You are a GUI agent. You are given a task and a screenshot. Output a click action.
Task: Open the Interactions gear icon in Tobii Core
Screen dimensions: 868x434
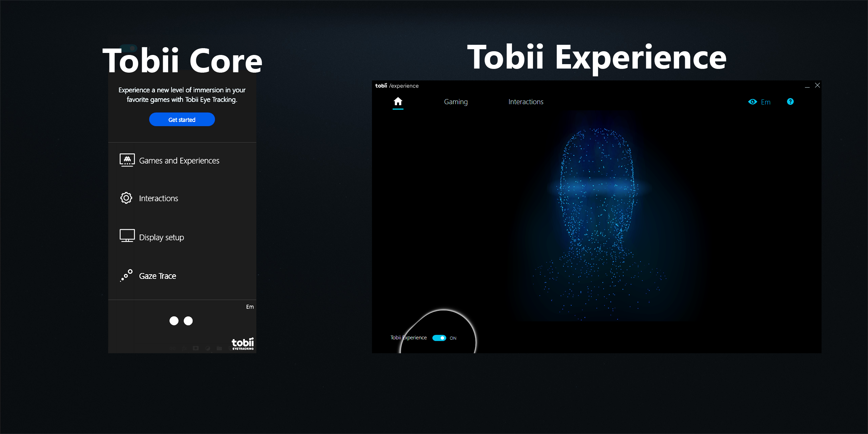(126, 198)
